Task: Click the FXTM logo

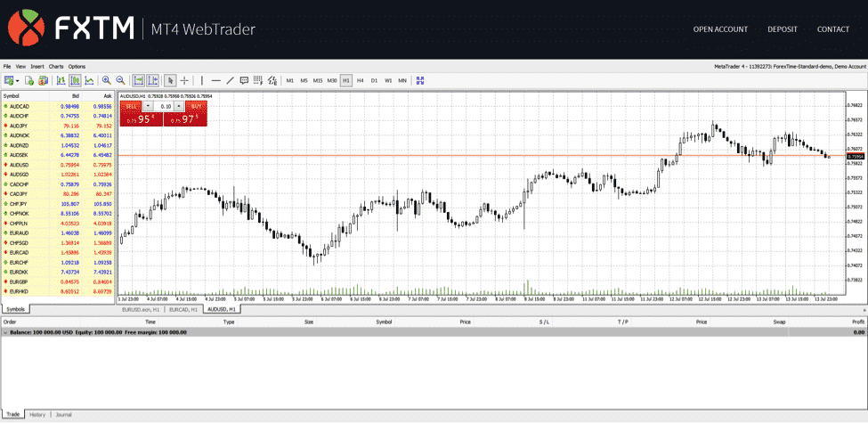Action: [x=71, y=29]
